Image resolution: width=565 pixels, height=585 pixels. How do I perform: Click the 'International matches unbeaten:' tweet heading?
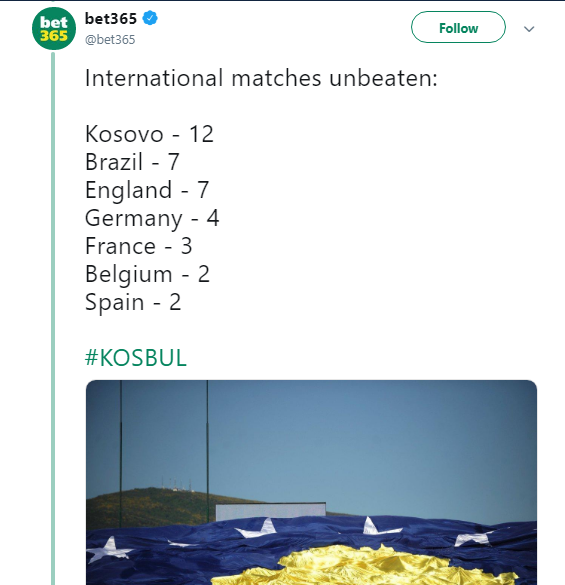(x=261, y=78)
